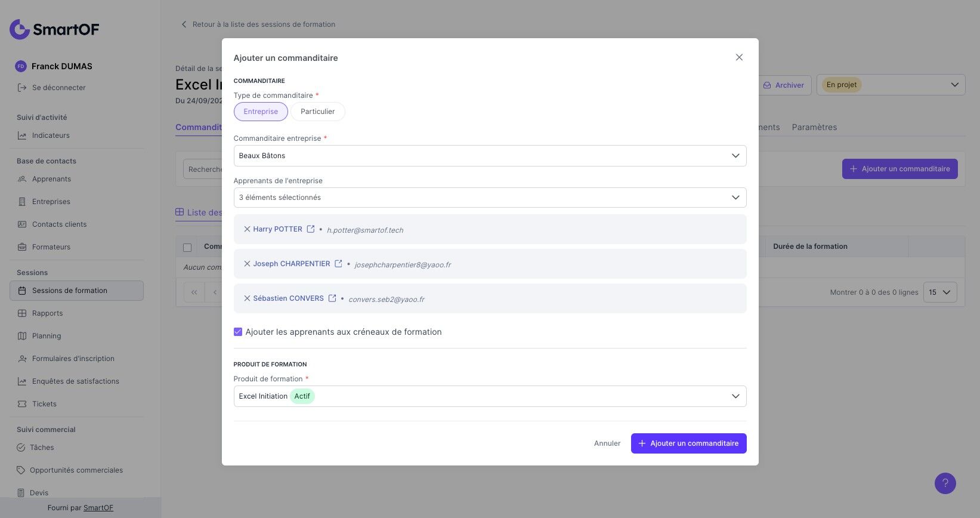The image size is (980, 518).
Task: Remove Harry POTTER from selected learners
Action: click(x=247, y=229)
